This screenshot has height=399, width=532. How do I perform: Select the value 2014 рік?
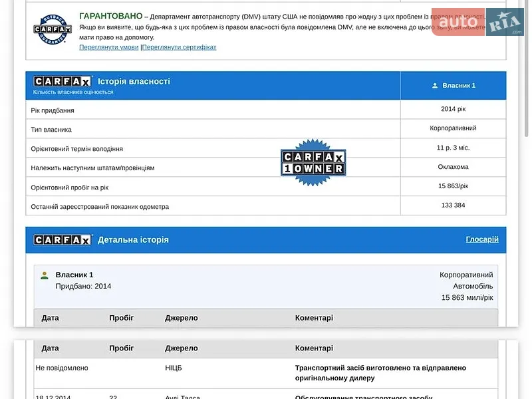(454, 109)
